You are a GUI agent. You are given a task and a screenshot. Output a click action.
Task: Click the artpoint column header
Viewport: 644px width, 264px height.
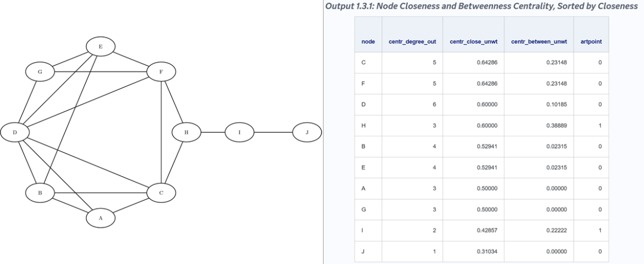coord(591,41)
